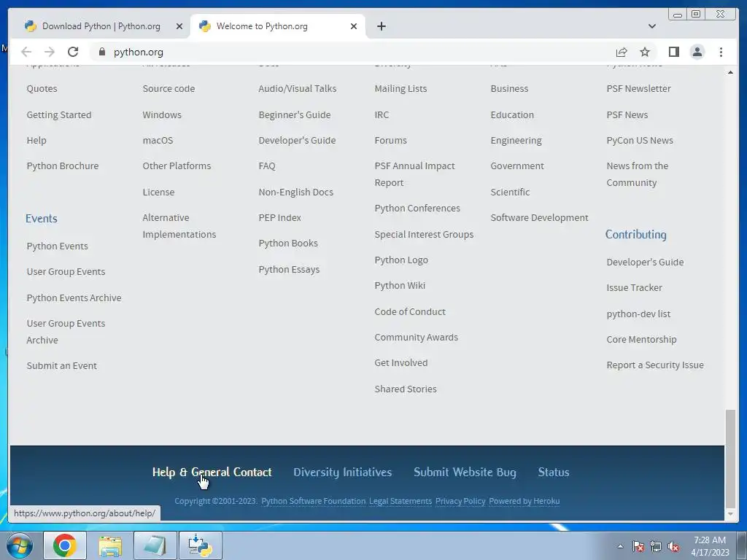The width and height of the screenshot is (747, 560).
Task: Click scrollbar up arrow
Action: pos(729,72)
